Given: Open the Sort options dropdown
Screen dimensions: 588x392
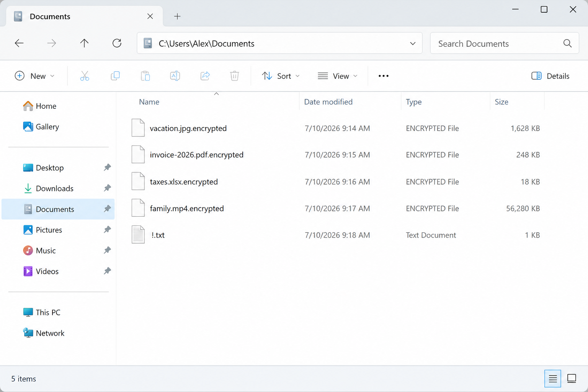Looking at the screenshot, I should click(281, 76).
